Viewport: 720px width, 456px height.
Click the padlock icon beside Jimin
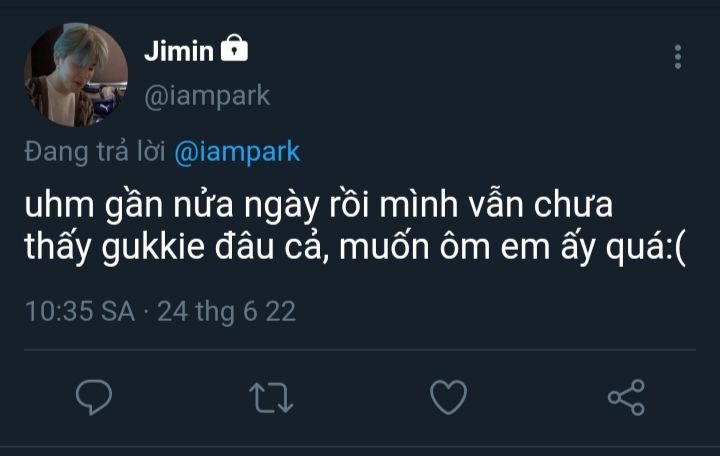pyautogui.click(x=234, y=49)
